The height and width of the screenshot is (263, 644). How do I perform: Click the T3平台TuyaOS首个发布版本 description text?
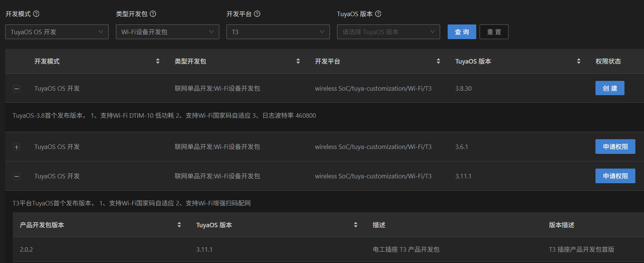pos(132,203)
